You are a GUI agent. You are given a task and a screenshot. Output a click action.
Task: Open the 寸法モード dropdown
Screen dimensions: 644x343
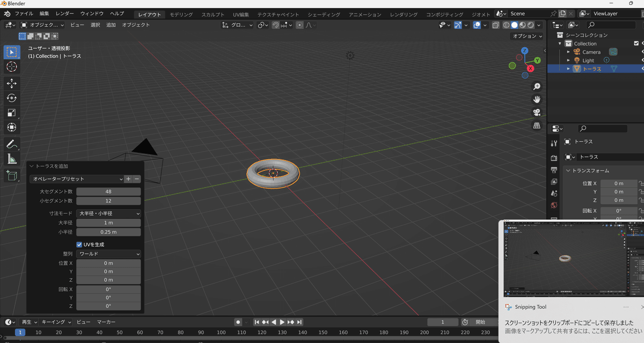(x=108, y=213)
